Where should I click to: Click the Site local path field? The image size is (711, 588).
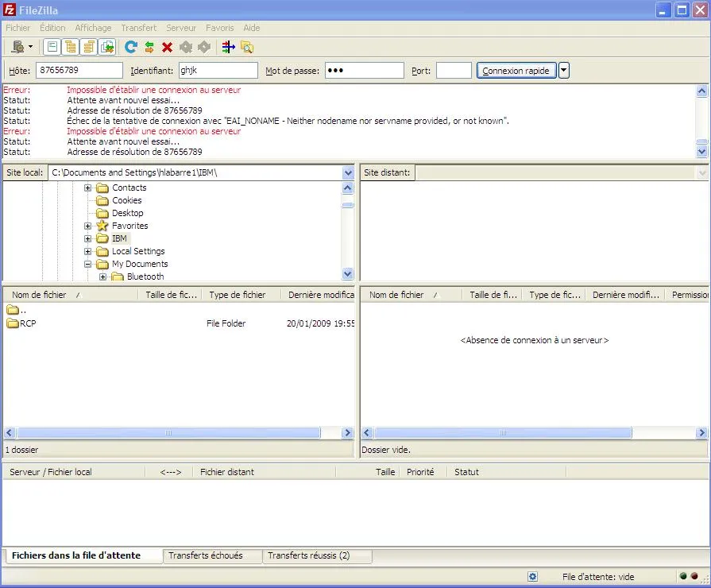click(x=195, y=173)
